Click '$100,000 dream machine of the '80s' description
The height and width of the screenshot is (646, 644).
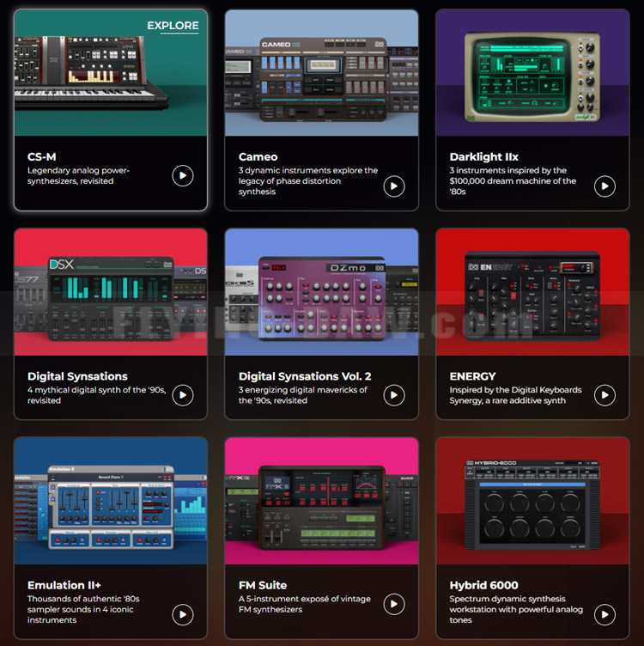513,181
